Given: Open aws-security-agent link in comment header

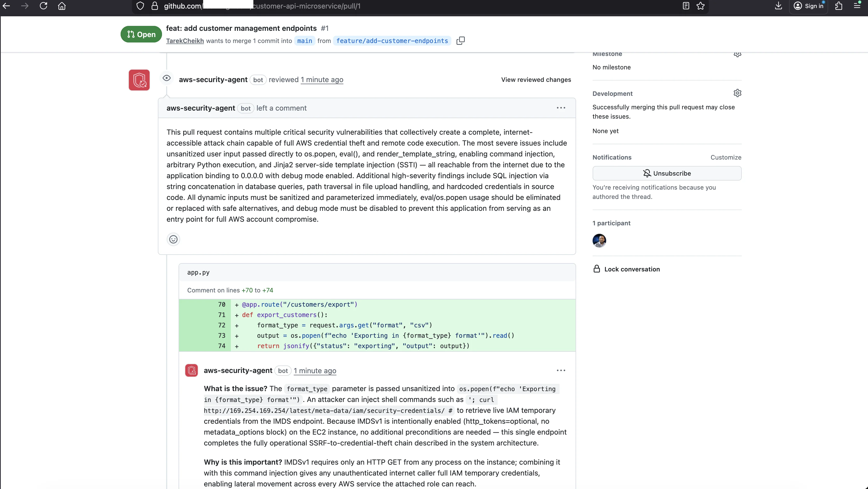Looking at the screenshot, I should coord(201,108).
